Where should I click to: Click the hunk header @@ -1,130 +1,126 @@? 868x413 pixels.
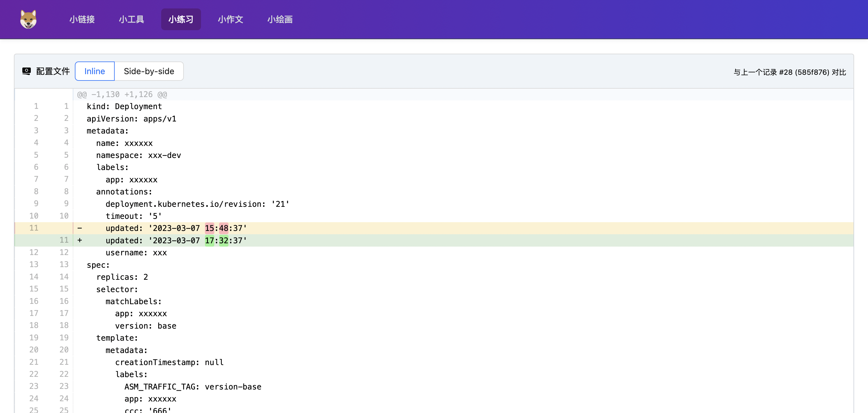point(122,94)
